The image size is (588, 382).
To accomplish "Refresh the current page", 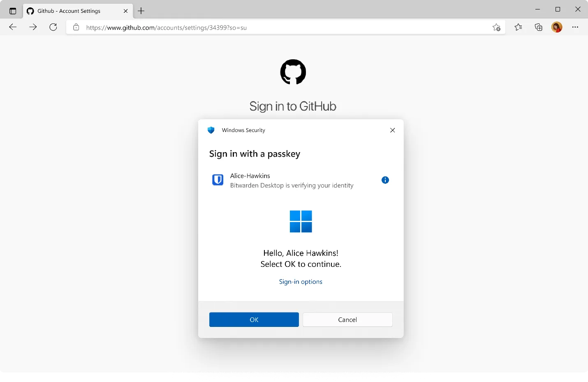I will 53,27.
